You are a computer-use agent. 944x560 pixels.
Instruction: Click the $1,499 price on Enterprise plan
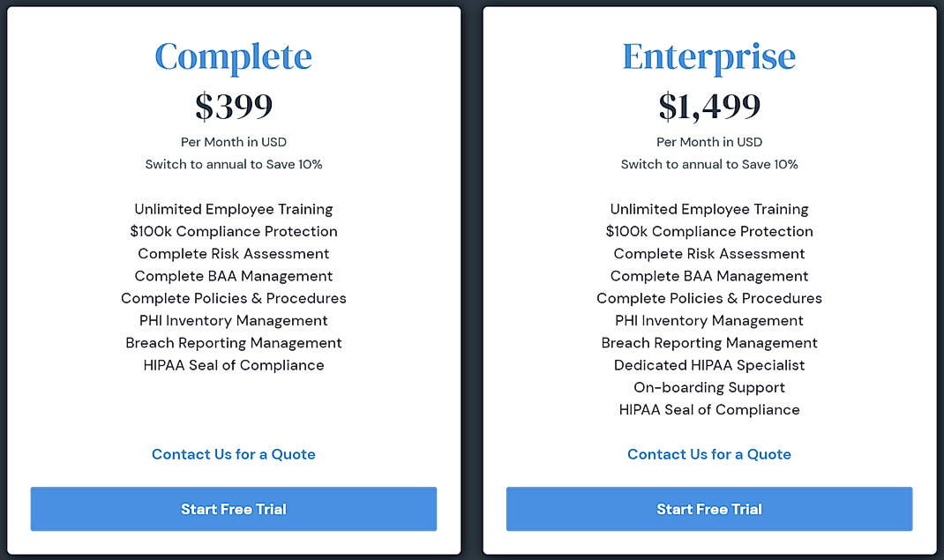[708, 104]
